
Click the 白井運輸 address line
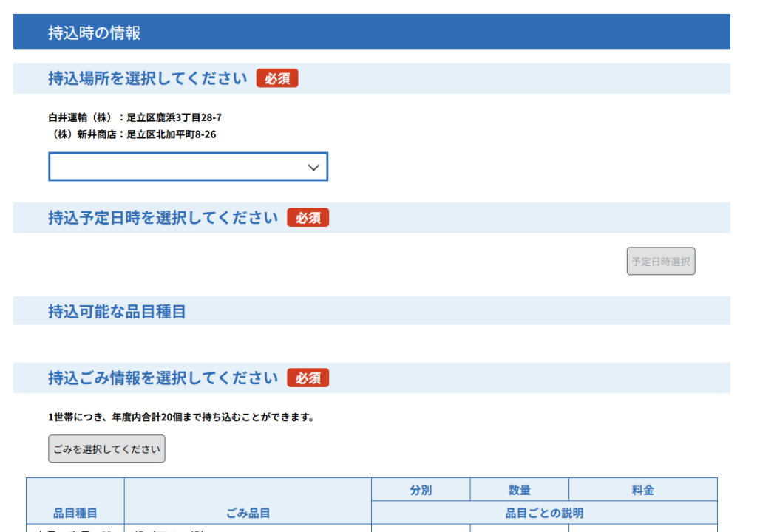pos(135,117)
